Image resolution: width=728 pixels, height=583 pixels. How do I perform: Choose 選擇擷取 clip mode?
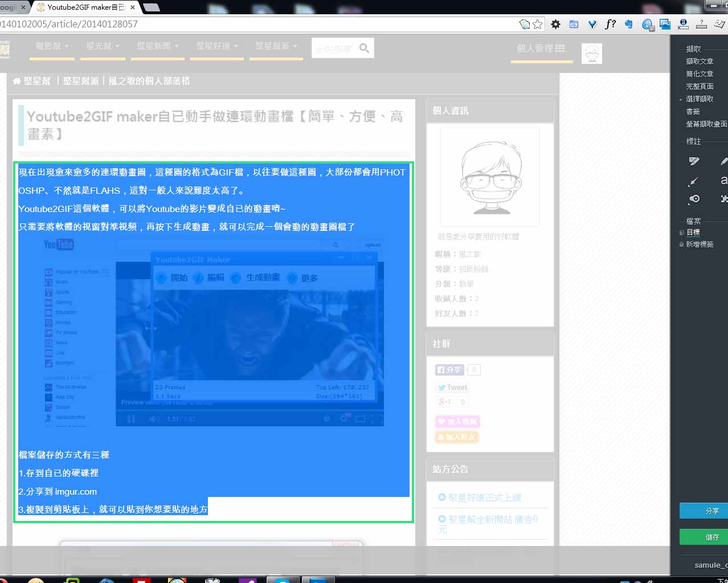pos(700,99)
